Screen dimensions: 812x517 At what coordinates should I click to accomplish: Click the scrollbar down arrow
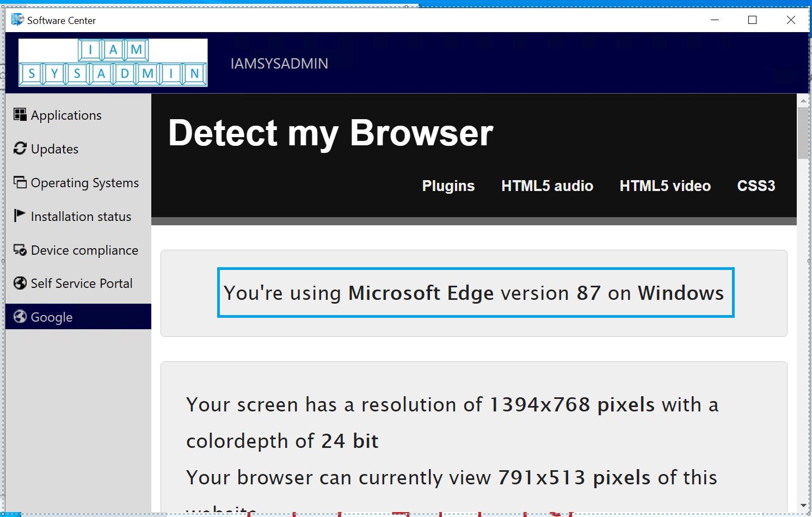tap(803, 506)
